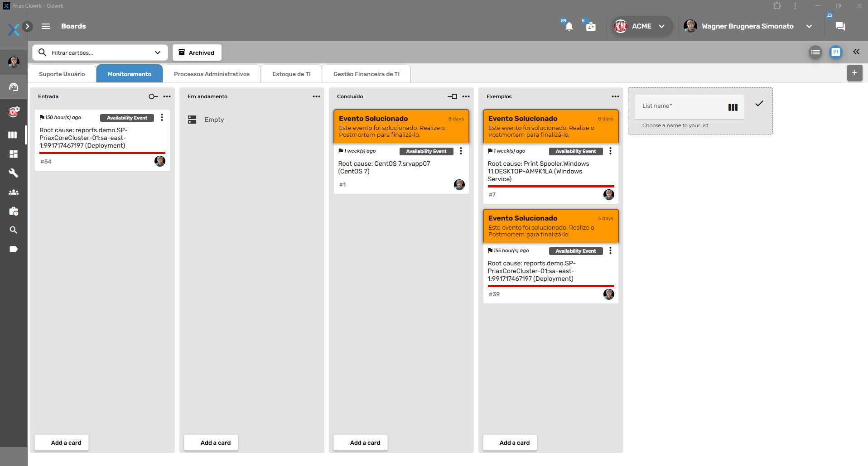The image size is (868, 466).
Task: Click the wrench tools sidebar icon
Action: pyautogui.click(x=14, y=173)
